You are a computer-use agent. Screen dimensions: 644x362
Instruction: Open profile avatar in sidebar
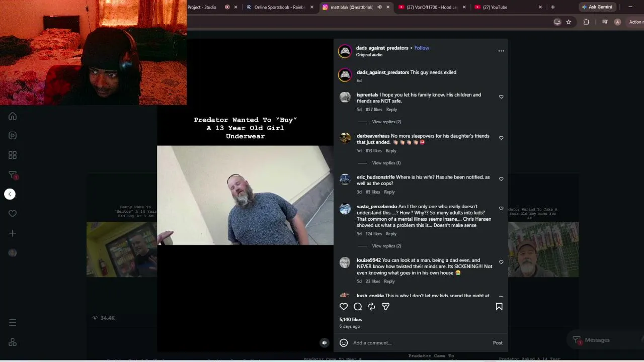point(13,253)
